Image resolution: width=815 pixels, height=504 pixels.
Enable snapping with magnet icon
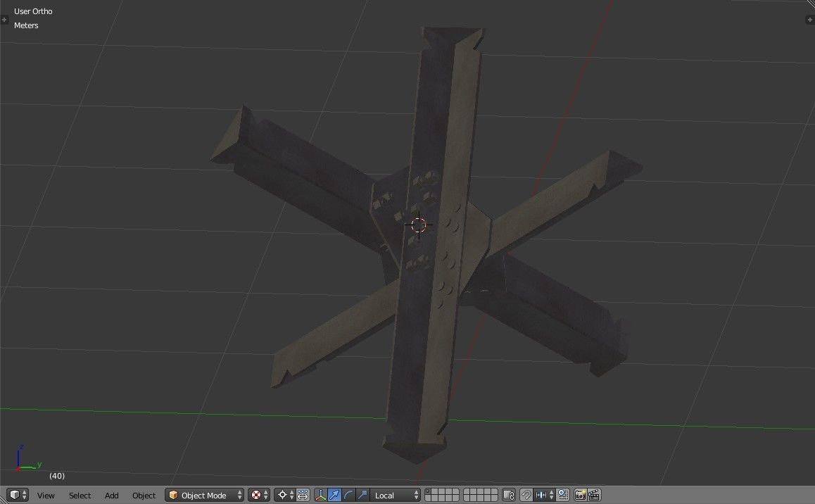pos(526,495)
